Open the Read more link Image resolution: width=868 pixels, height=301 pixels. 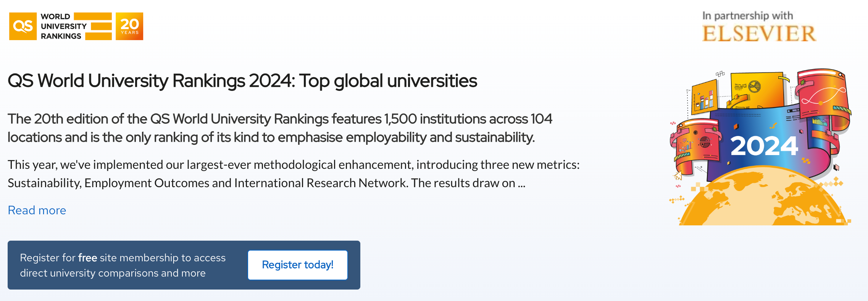click(37, 210)
